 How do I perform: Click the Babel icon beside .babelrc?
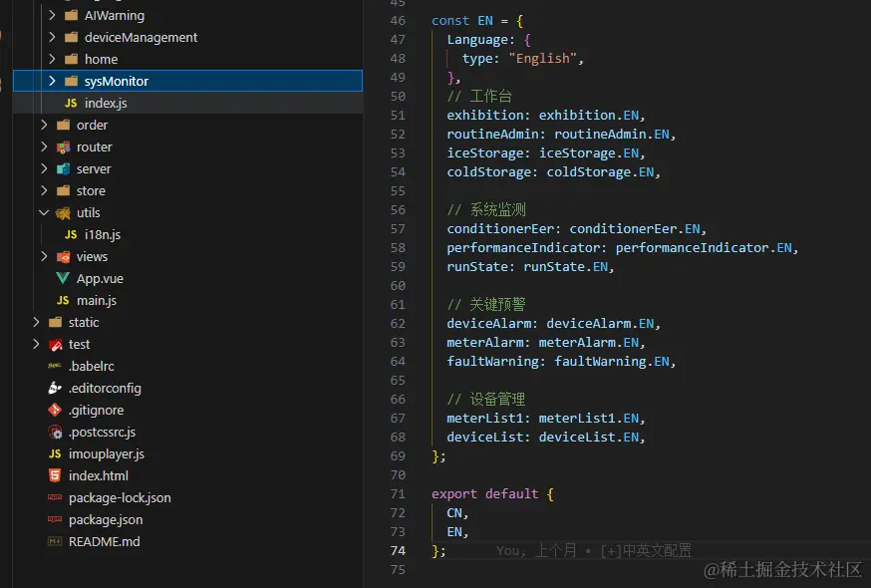55,366
